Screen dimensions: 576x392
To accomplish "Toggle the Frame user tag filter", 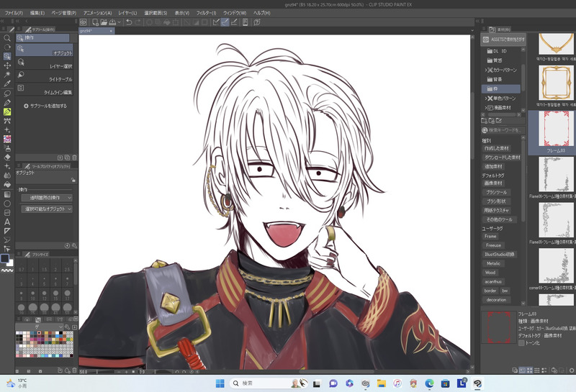I will tap(490, 237).
